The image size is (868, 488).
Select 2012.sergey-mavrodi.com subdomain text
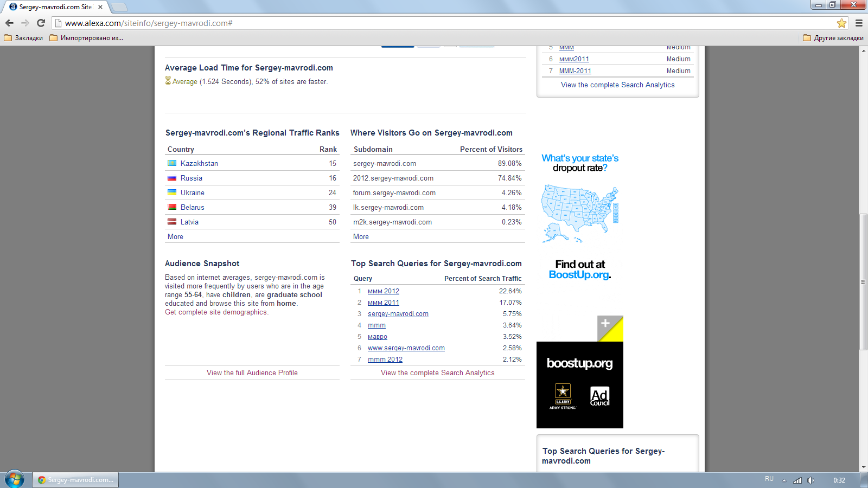pyautogui.click(x=393, y=178)
